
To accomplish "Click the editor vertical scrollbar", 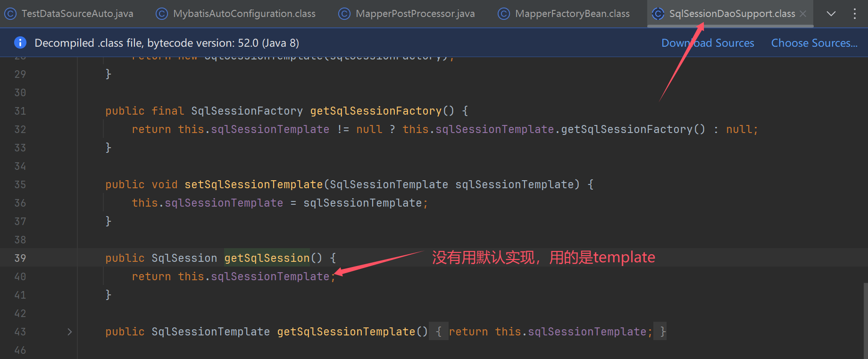I will point(865,321).
